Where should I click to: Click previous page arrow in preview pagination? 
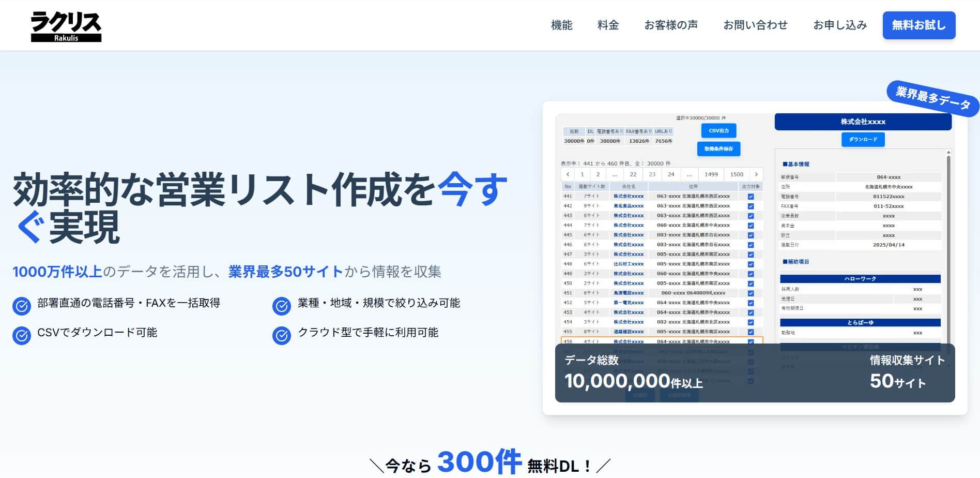pyautogui.click(x=568, y=174)
